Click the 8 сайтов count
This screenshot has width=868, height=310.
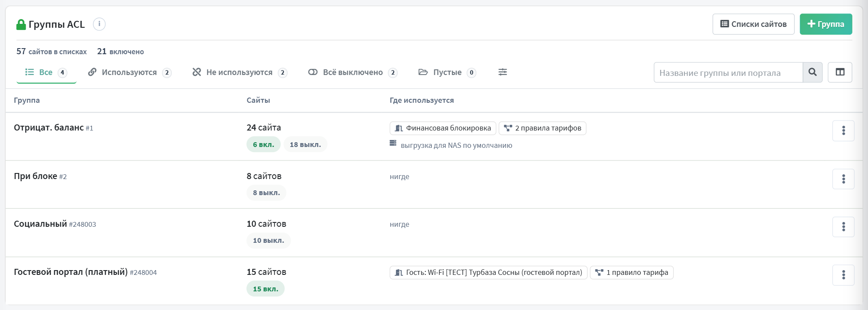pyautogui.click(x=264, y=176)
